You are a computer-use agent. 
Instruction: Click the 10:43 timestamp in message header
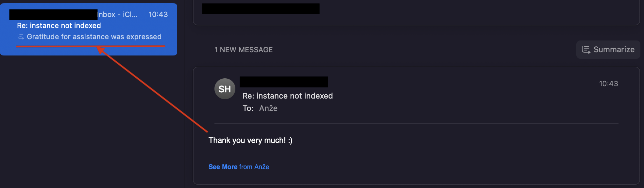(608, 84)
